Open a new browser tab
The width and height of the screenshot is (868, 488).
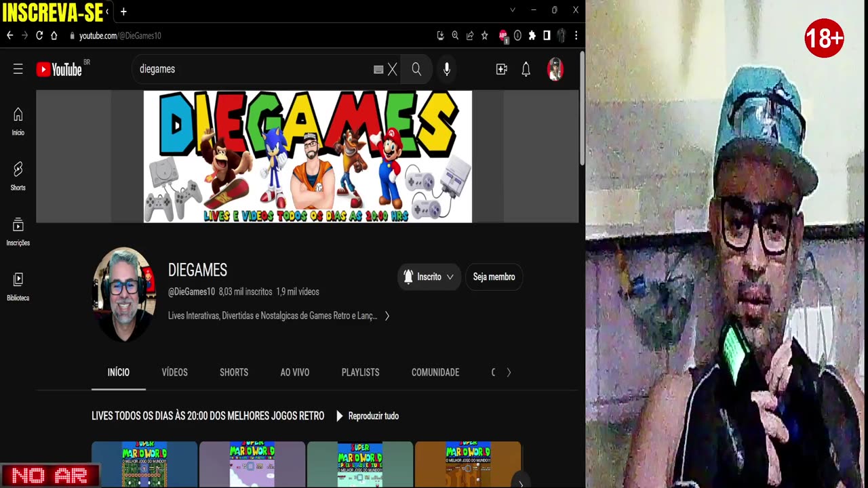(123, 12)
